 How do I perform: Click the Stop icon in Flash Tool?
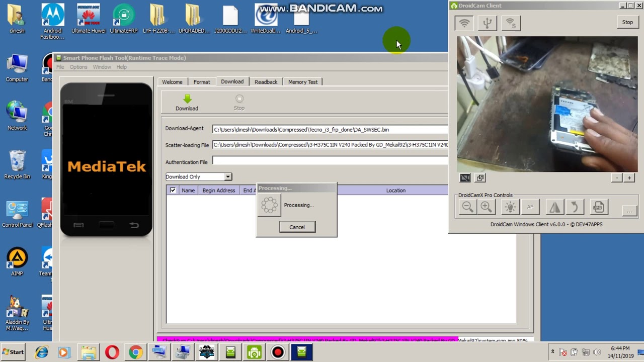(239, 99)
